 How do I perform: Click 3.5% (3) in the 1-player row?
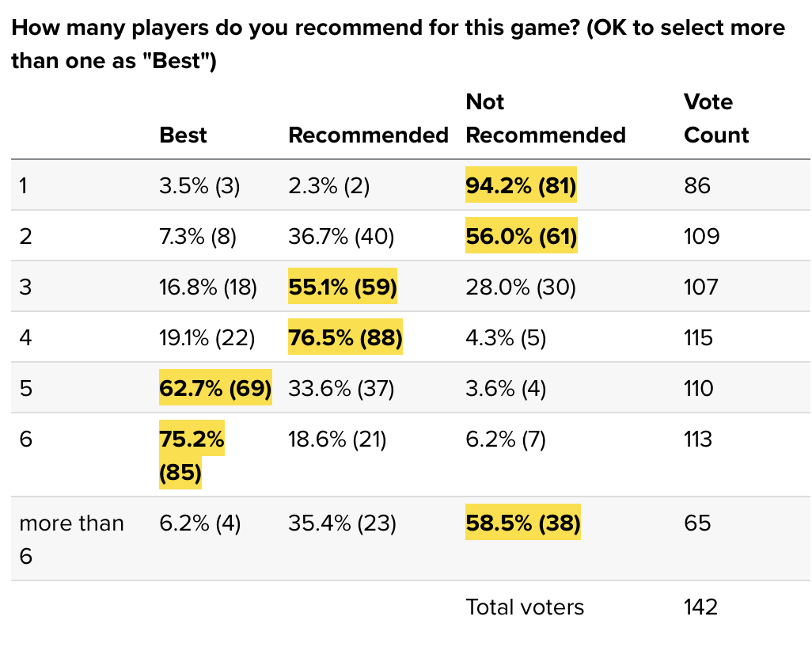pyautogui.click(x=199, y=185)
